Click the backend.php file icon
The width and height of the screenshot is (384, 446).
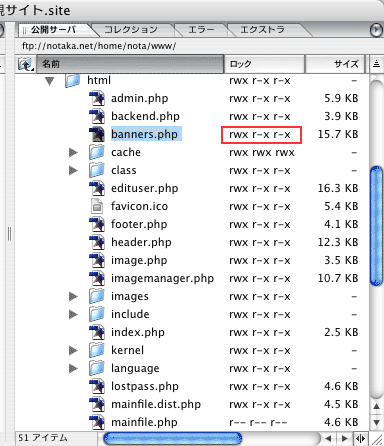(x=97, y=116)
